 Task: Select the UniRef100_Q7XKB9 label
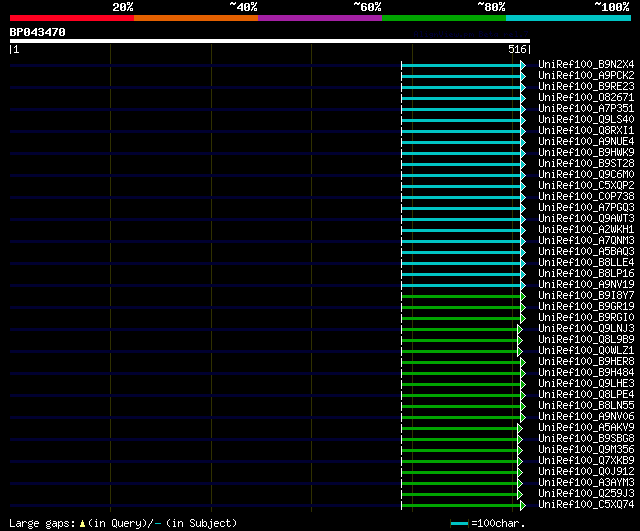pos(586,461)
